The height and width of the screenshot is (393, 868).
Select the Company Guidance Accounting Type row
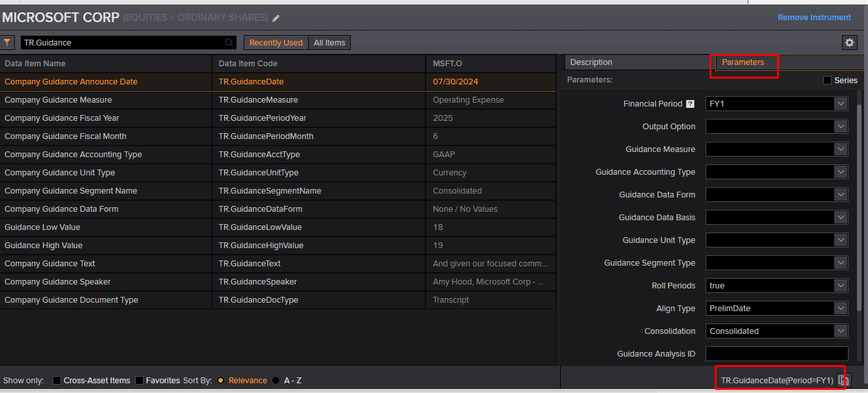[278, 155]
